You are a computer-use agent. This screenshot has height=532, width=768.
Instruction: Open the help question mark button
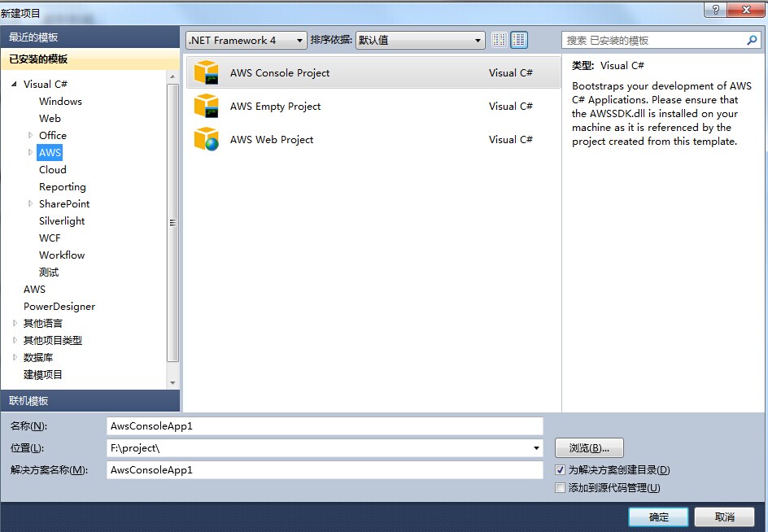click(x=716, y=10)
